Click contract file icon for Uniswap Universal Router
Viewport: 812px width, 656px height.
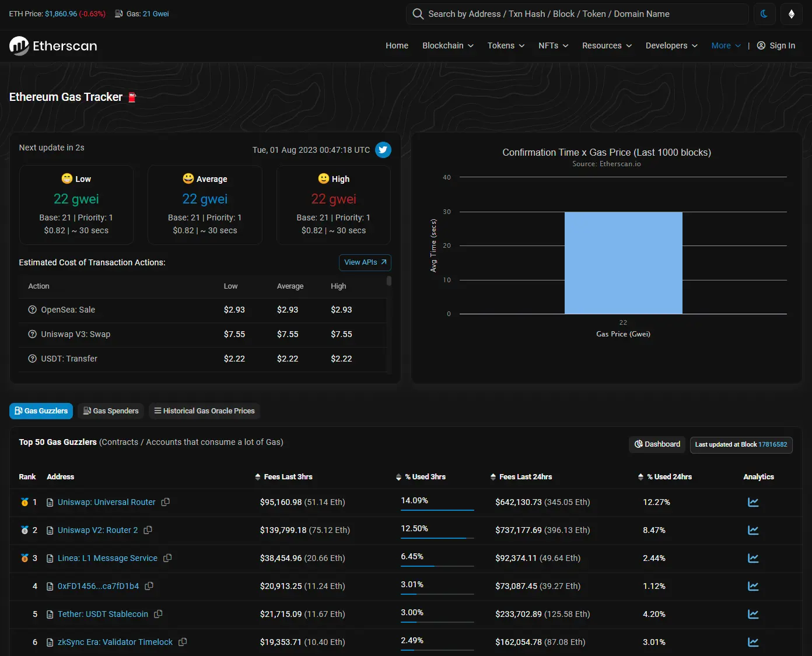tap(50, 503)
